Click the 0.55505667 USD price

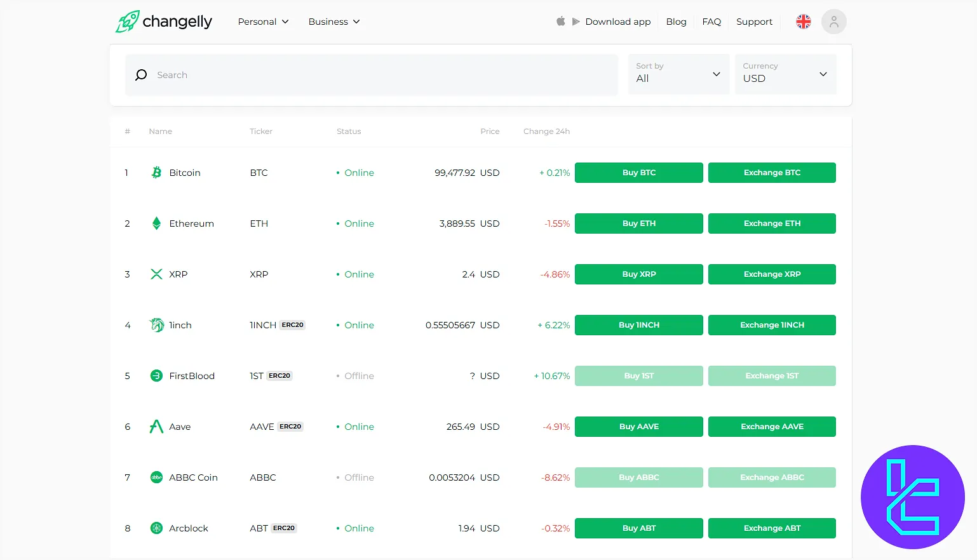coord(462,325)
